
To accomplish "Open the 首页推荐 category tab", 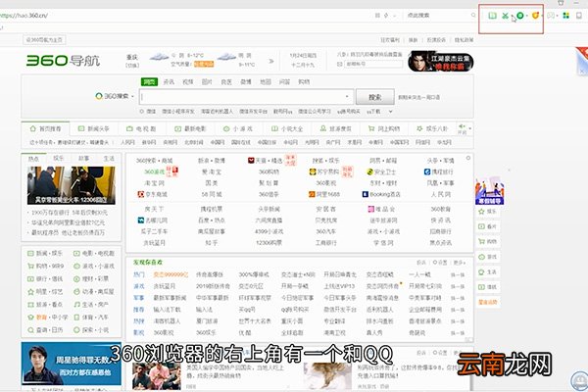I will point(45,128).
